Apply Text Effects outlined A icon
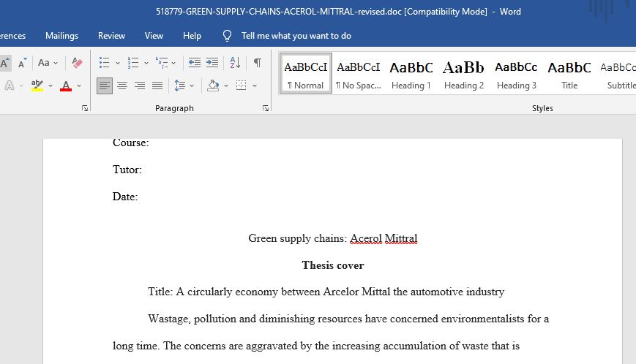636x364 pixels. tap(10, 86)
